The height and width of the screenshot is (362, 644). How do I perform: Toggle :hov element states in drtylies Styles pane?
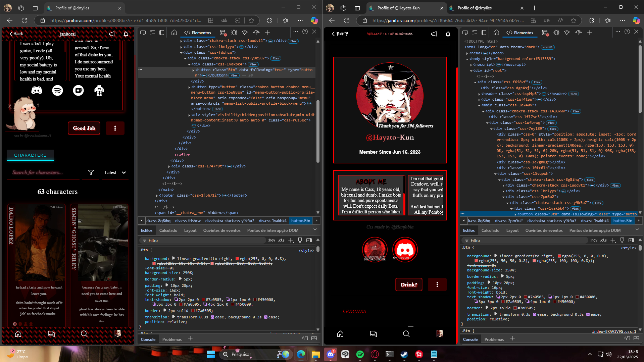pos(271,240)
